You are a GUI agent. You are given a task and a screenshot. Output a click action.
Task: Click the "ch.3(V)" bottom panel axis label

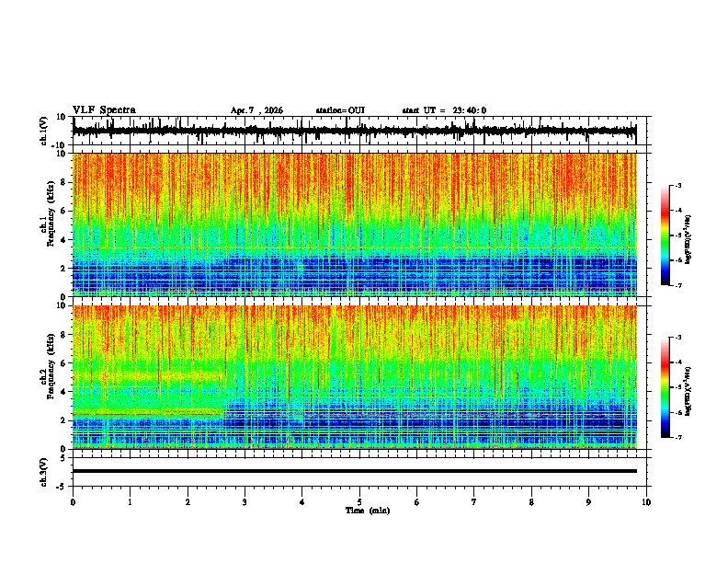(x=44, y=472)
